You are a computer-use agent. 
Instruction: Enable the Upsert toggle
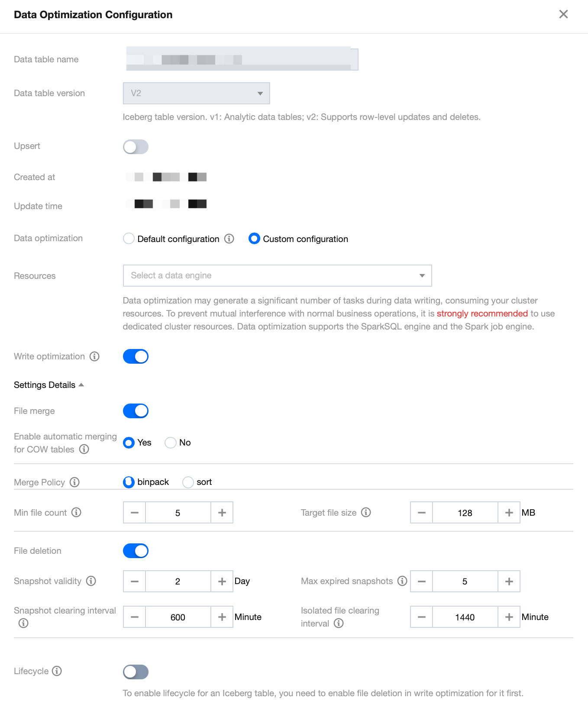coord(136,147)
